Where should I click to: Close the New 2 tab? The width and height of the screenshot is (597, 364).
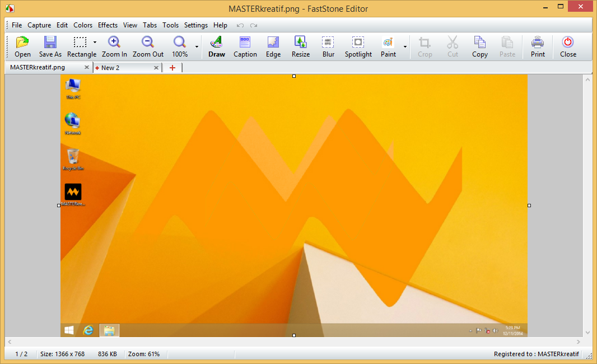pos(156,68)
